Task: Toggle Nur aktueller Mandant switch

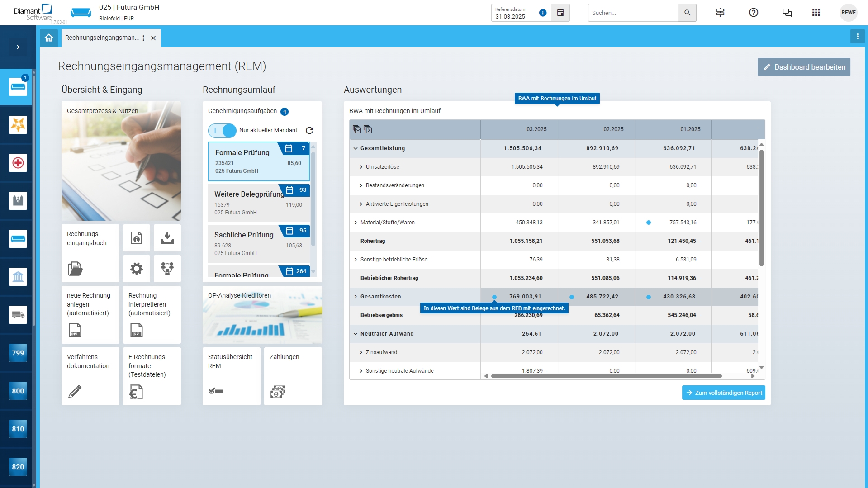Action: pyautogui.click(x=222, y=130)
